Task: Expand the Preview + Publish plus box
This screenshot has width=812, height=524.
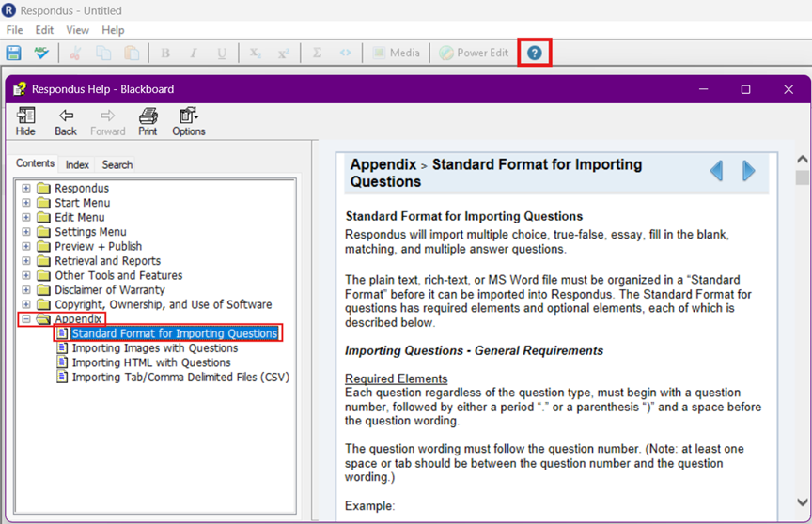Action: tap(26, 246)
